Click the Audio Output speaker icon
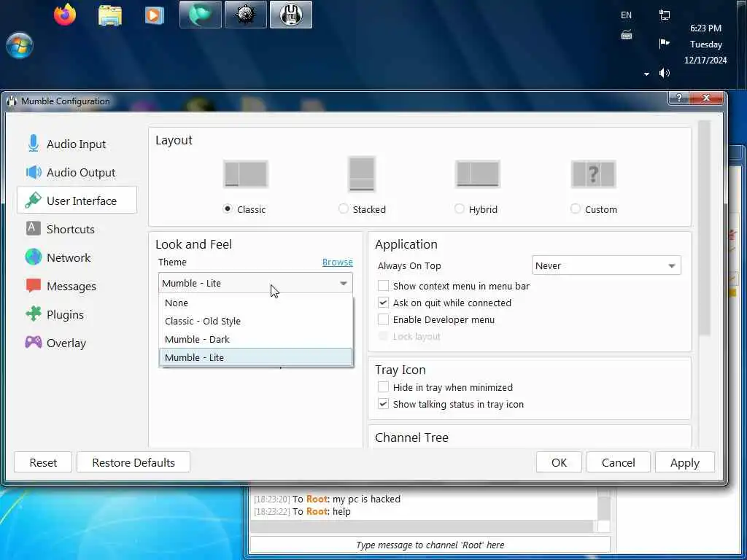This screenshot has width=747, height=560. [x=34, y=172]
